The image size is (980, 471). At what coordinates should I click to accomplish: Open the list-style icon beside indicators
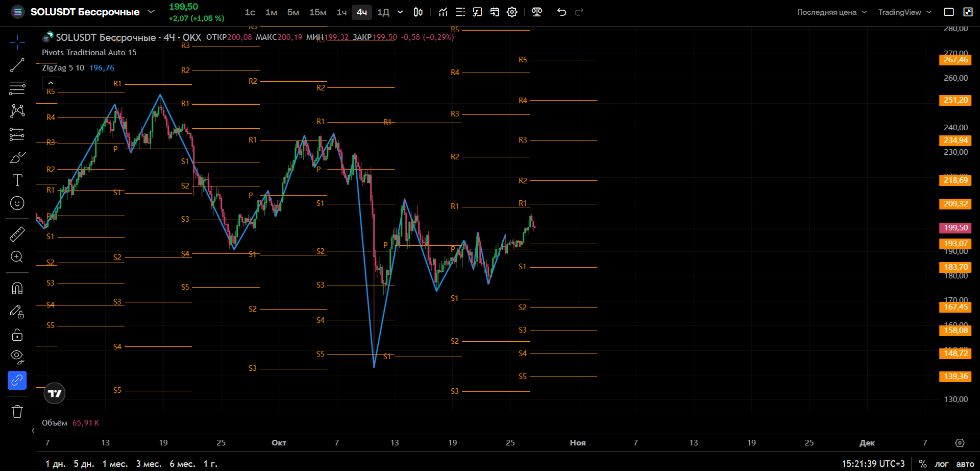pyautogui.click(x=460, y=12)
